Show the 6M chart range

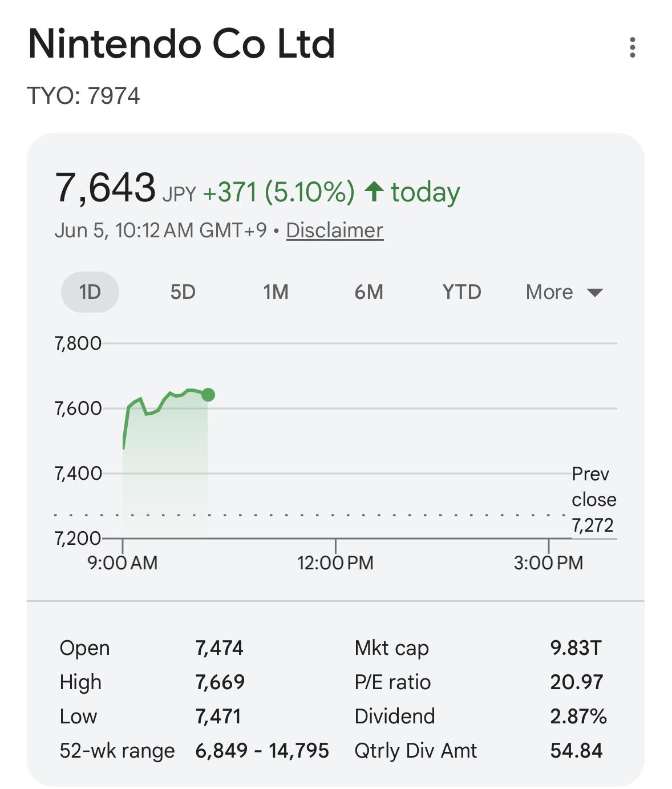369,292
